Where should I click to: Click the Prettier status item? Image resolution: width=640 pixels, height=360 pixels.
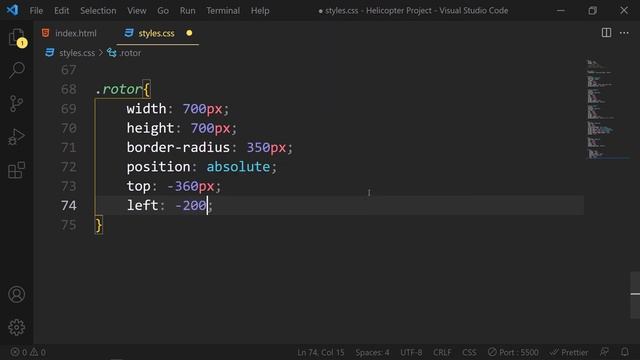[569, 352]
